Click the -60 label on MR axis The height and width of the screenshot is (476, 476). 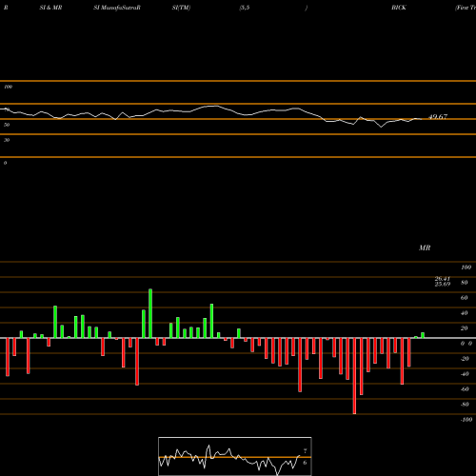coord(465,389)
